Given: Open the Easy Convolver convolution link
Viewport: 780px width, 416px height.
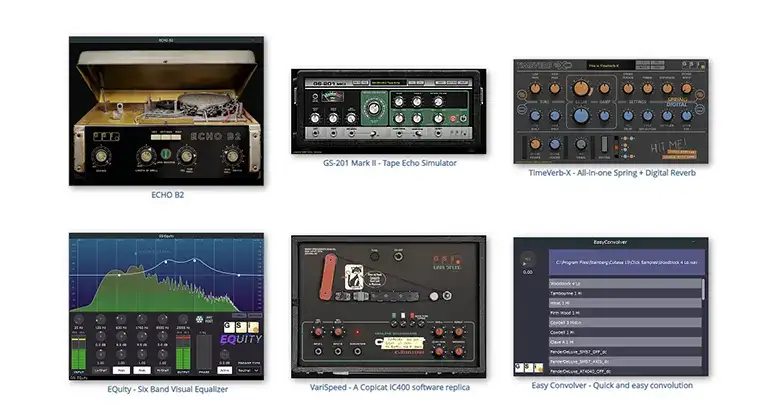Looking at the screenshot, I should (x=612, y=385).
